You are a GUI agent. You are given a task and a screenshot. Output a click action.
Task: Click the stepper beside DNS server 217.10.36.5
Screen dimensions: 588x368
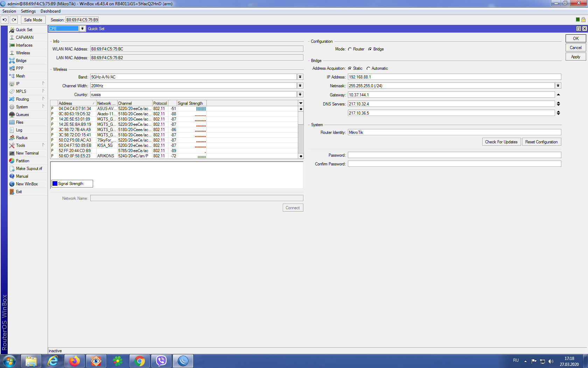[558, 113]
